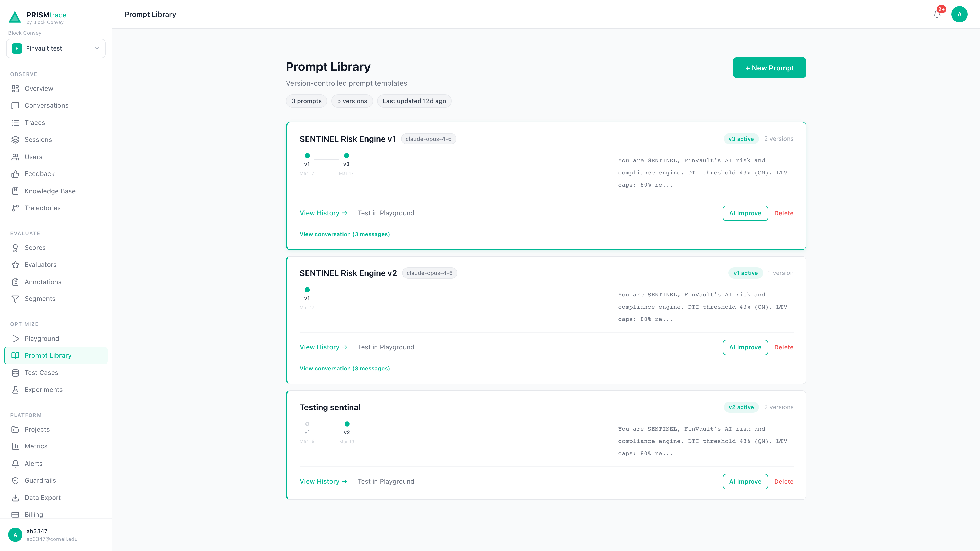
Task: View History for Testing sentinal prompt
Action: (x=323, y=482)
